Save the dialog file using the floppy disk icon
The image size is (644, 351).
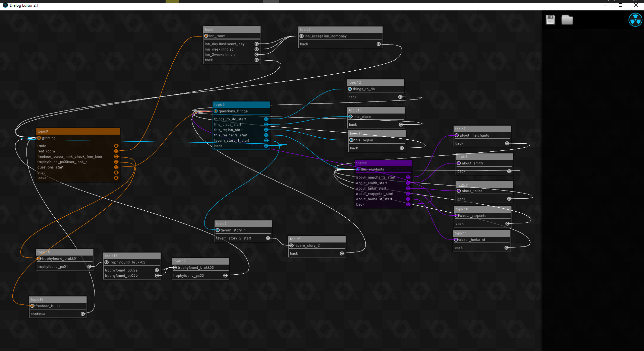(x=550, y=20)
